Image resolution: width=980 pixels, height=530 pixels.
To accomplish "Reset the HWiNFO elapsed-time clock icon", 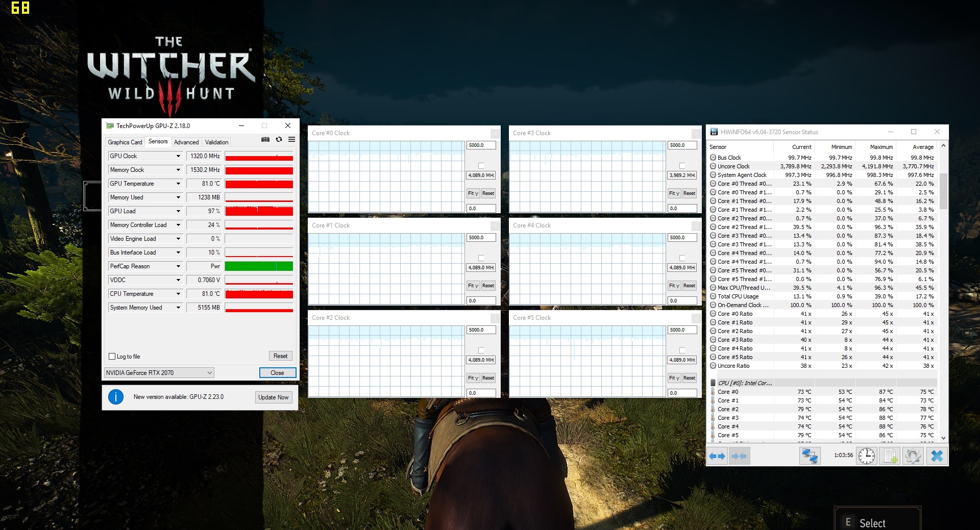I will tap(867, 456).
